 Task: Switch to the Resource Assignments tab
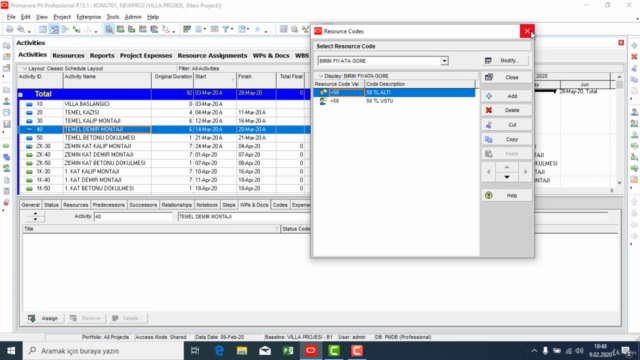pos(212,56)
